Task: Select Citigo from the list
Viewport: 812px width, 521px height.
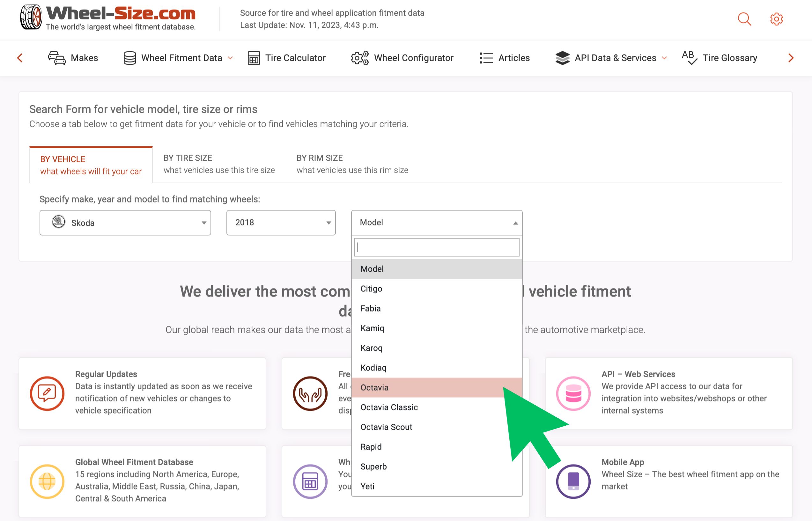Action: coord(436,289)
